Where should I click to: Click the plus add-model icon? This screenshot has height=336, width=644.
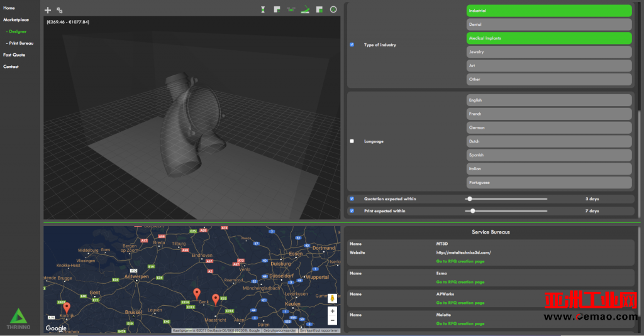pyautogui.click(x=48, y=10)
